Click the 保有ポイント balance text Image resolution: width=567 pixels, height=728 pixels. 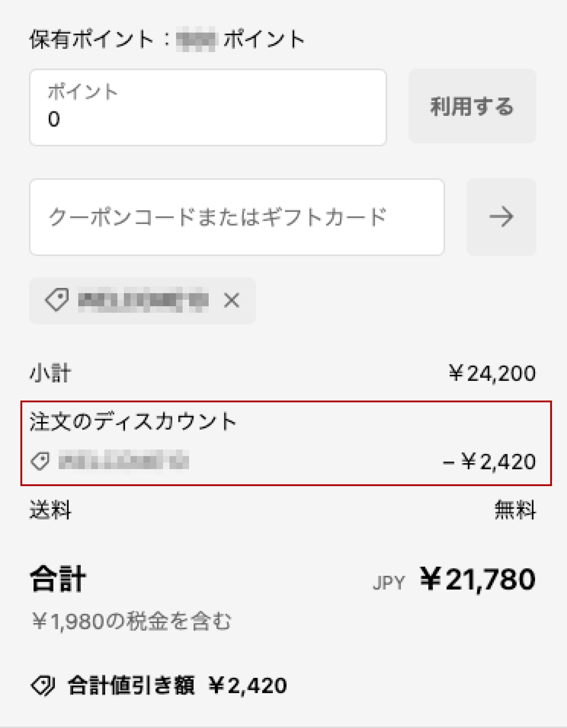pos(167,39)
